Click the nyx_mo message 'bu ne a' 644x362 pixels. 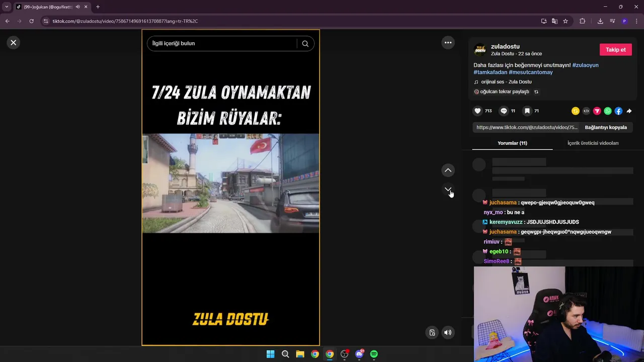coord(516,213)
